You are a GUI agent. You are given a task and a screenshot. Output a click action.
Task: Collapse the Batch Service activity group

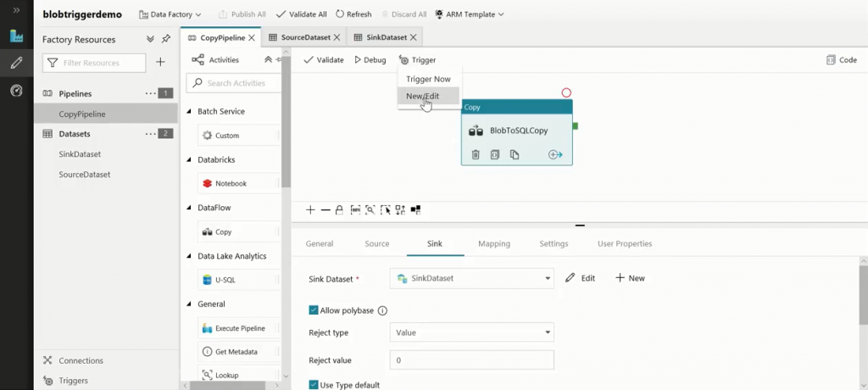[x=190, y=111]
